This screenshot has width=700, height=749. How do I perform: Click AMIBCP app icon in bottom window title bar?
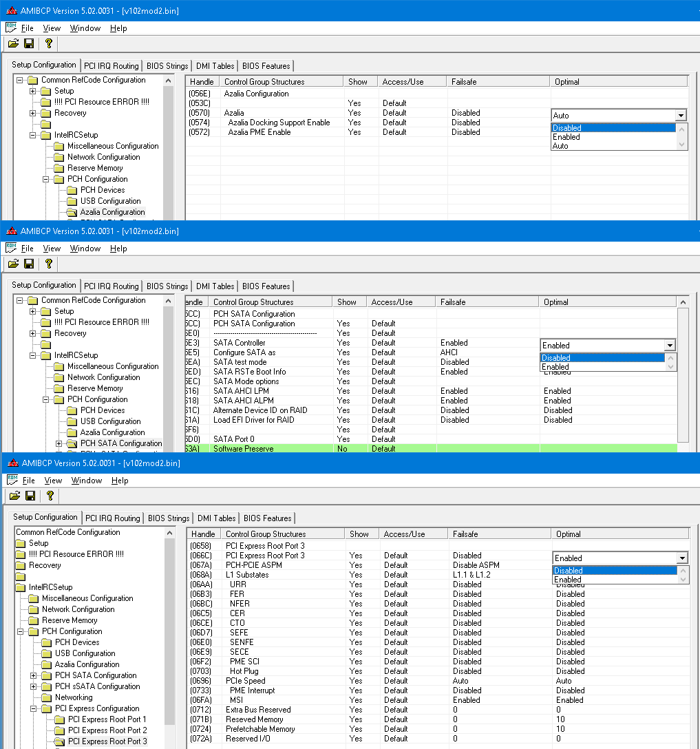[13, 463]
